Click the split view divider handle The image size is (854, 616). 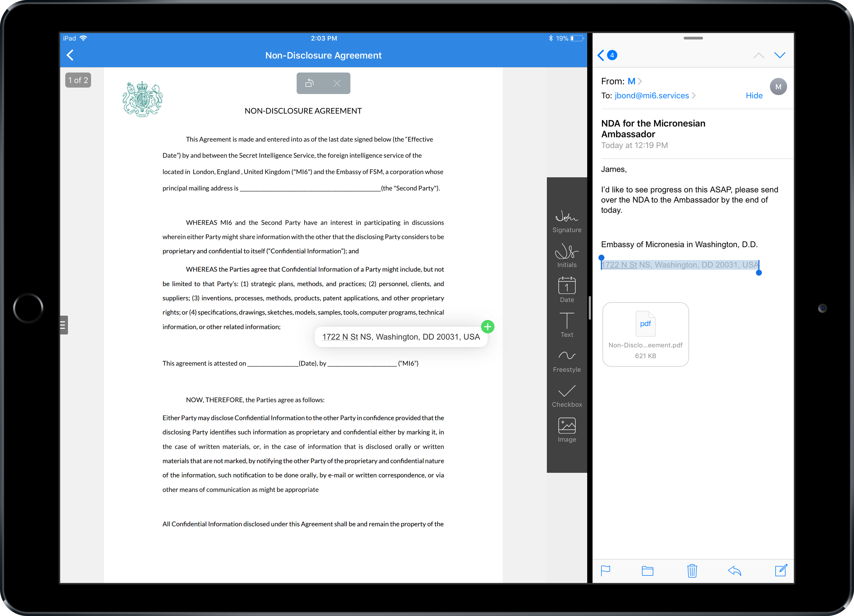coord(590,308)
